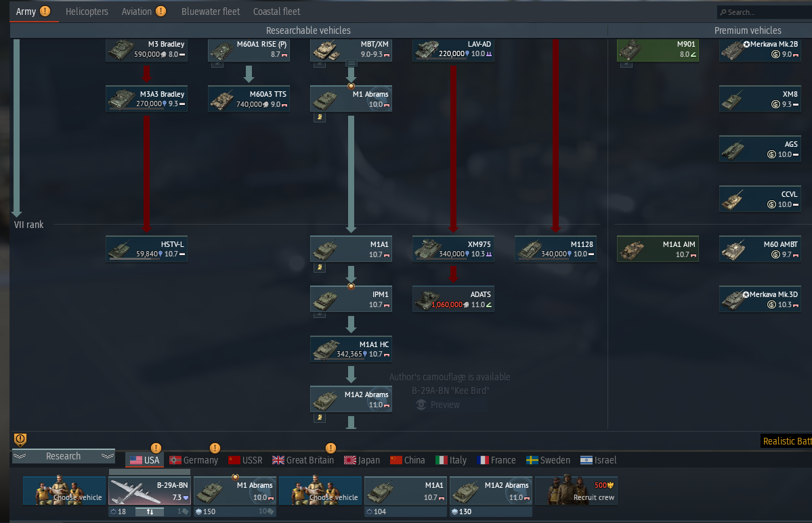Viewport: 812px width, 523px height.
Task: Open the shield warning icon above Research
Action: point(20,440)
